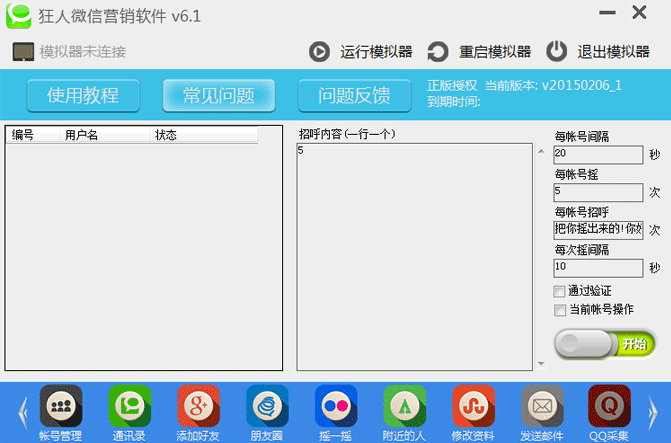Click the 问题反馈 feedback button
The height and width of the screenshot is (443, 671).
click(353, 96)
